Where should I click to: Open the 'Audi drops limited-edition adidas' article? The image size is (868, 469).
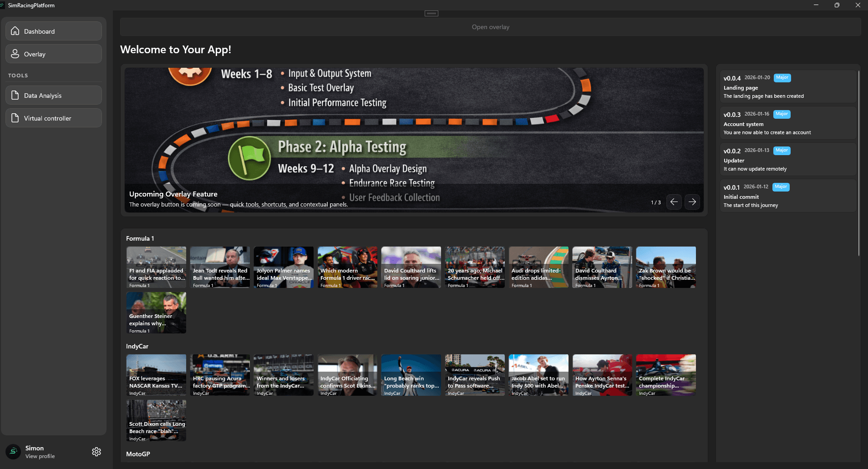538,267
